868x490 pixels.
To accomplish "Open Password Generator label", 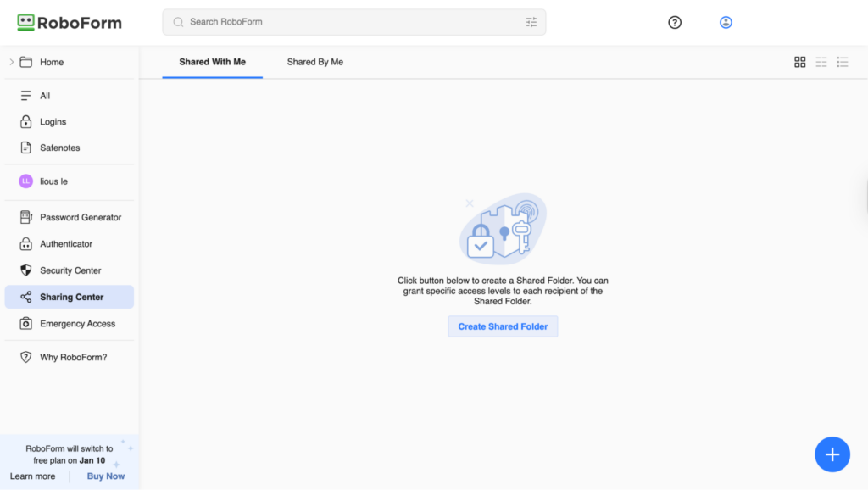I will (x=81, y=218).
